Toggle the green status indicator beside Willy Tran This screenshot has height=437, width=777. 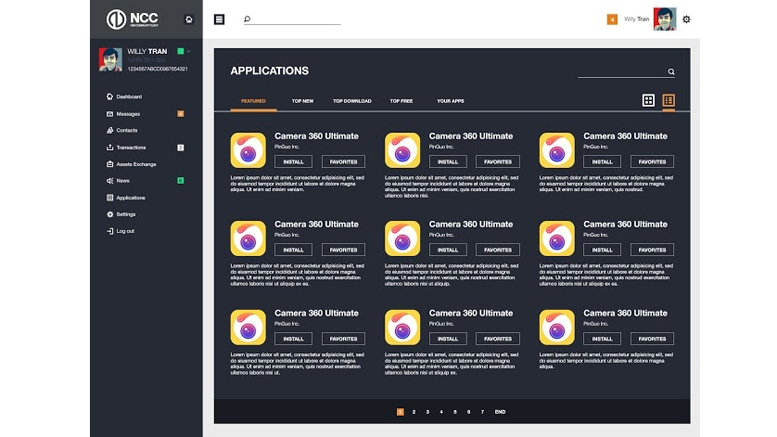coord(180,51)
